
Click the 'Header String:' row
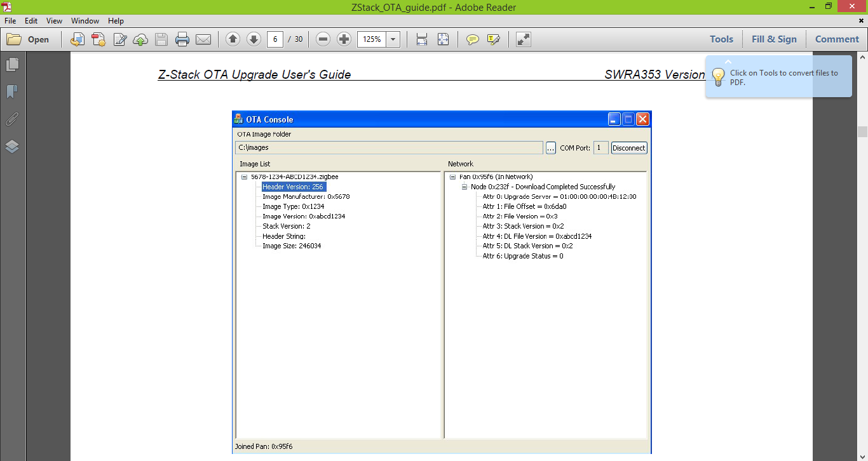click(284, 236)
